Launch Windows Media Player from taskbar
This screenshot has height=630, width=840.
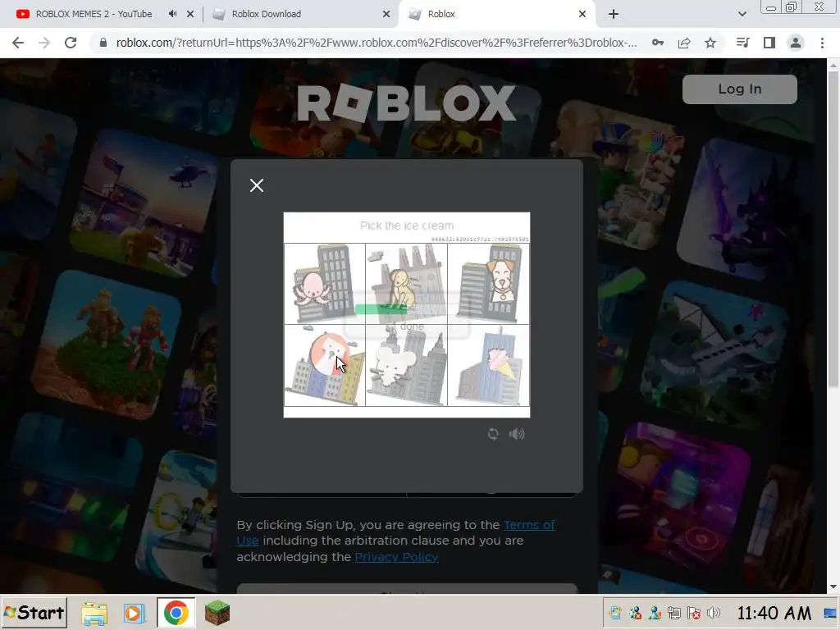pos(134,613)
